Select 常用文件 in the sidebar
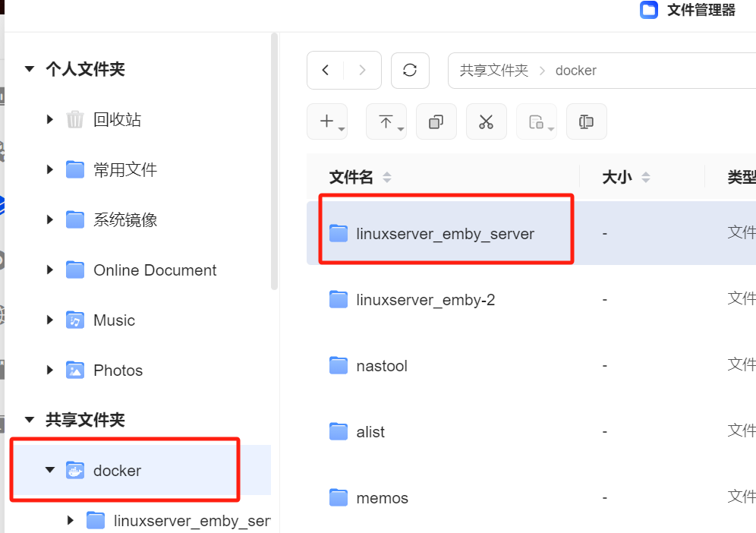Screen dimensions: 756x533 click(x=125, y=170)
